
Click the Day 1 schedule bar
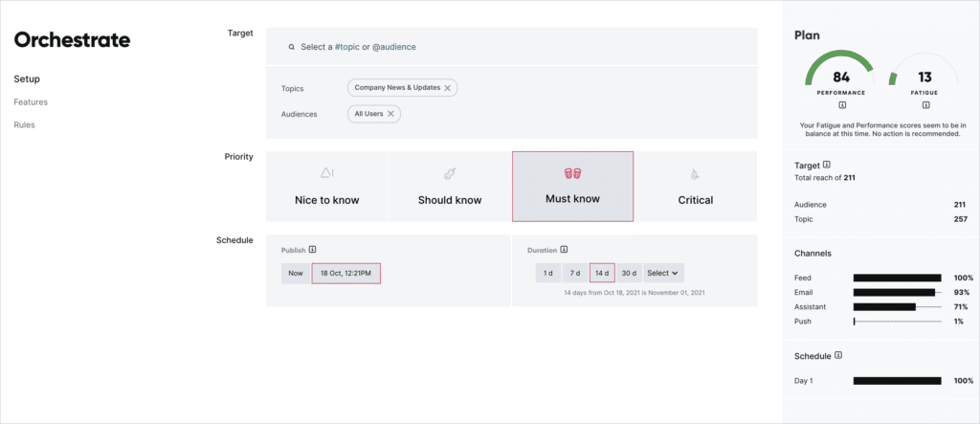tap(897, 381)
